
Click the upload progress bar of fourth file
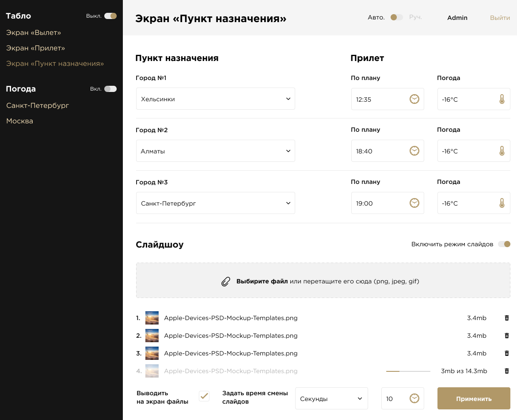pyautogui.click(x=408, y=371)
